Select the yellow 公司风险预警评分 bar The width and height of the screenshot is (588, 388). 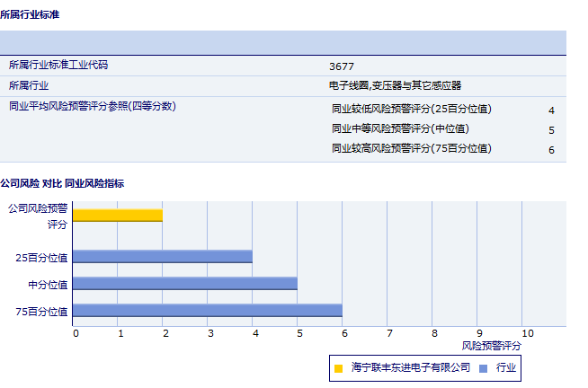[118, 216]
